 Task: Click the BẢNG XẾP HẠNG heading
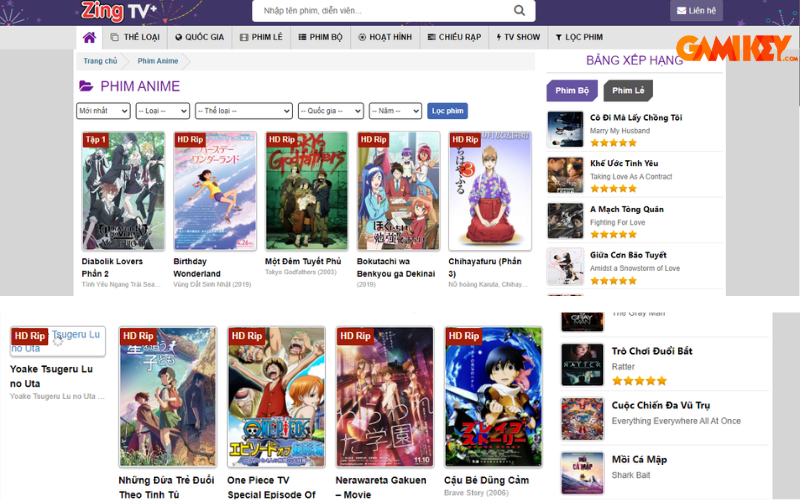pyautogui.click(x=635, y=60)
